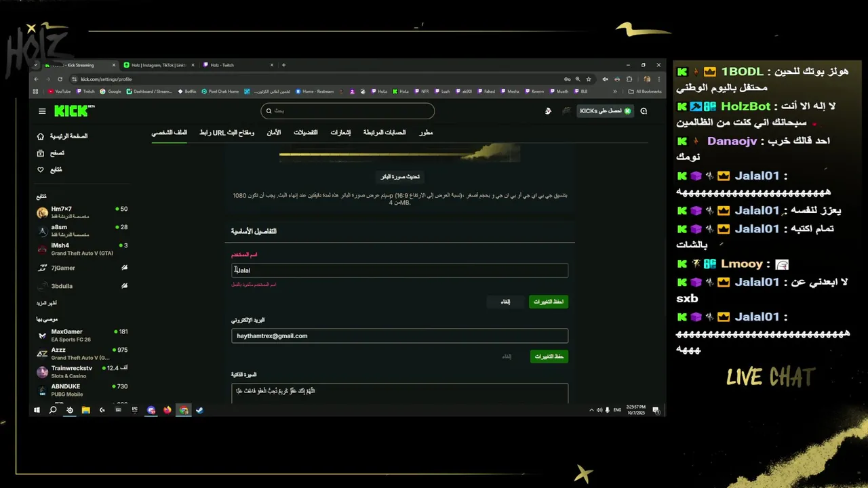Select the Notifications (إشعارات) tab
The width and height of the screenshot is (868, 488).
pyautogui.click(x=340, y=132)
